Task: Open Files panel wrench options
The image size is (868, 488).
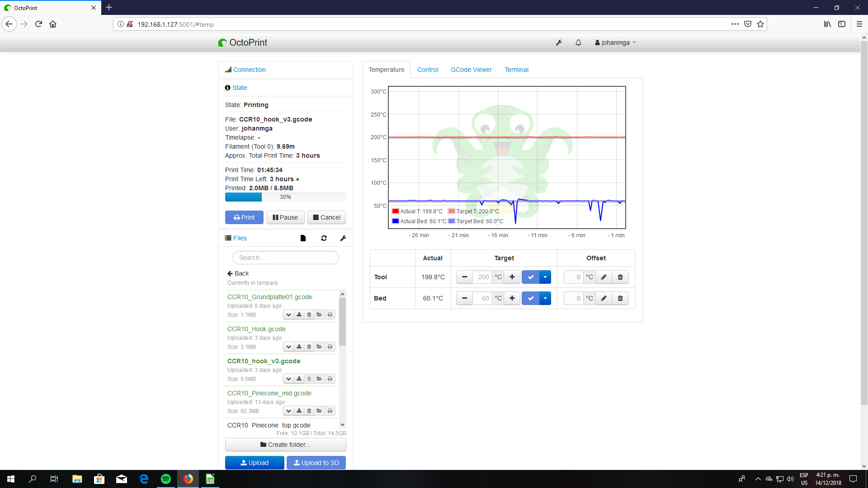Action: pyautogui.click(x=343, y=238)
